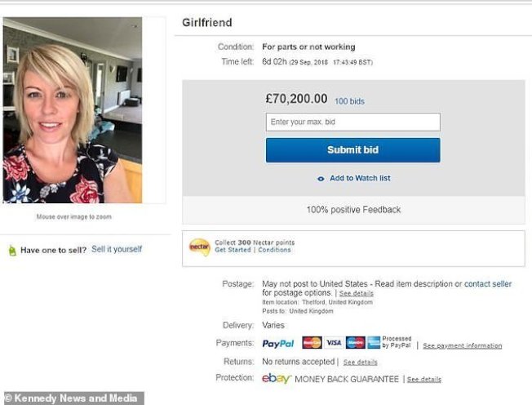Focus the 'Enter your max. bid' field

(352, 122)
